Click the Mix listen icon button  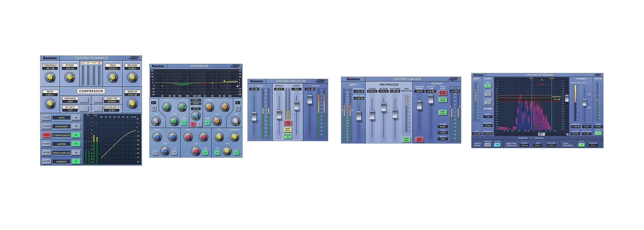pyautogui.click(x=488, y=86)
